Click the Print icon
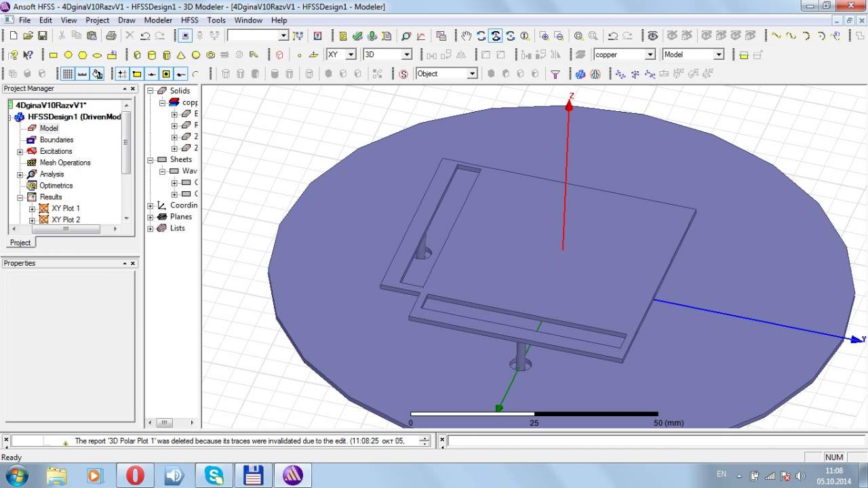 pos(111,36)
